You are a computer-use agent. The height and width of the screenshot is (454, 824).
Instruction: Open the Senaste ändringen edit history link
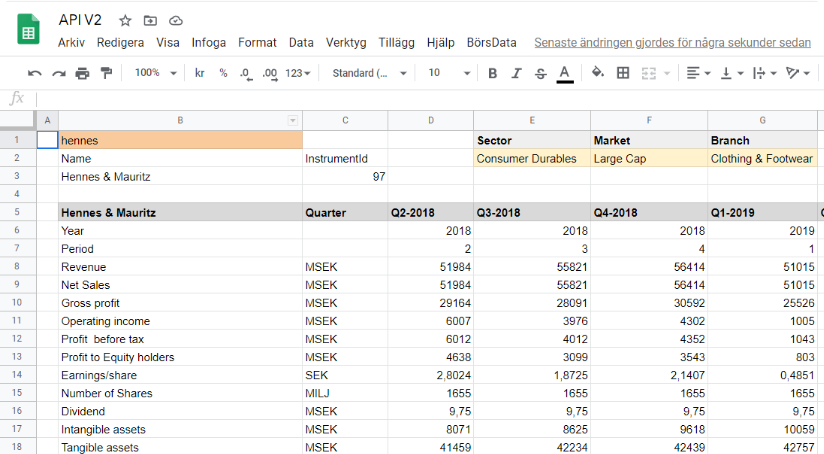(672, 43)
